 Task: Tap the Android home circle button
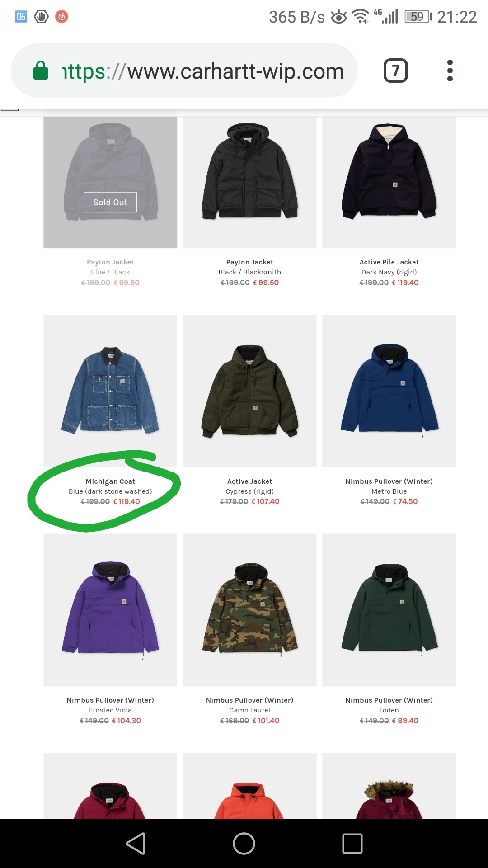point(244,844)
